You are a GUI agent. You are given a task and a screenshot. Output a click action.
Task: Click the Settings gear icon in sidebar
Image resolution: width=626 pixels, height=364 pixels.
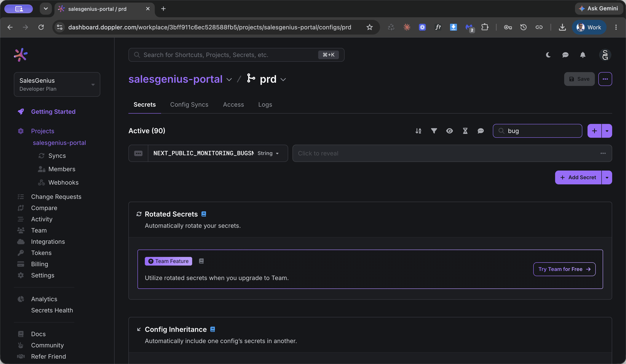pyautogui.click(x=21, y=275)
